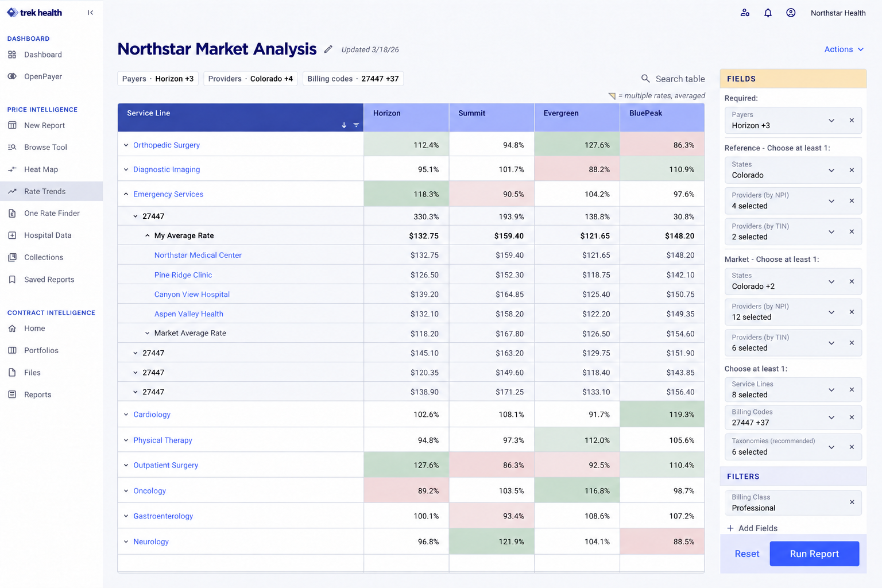Click the Run Report button
The width and height of the screenshot is (882, 588).
(x=814, y=554)
